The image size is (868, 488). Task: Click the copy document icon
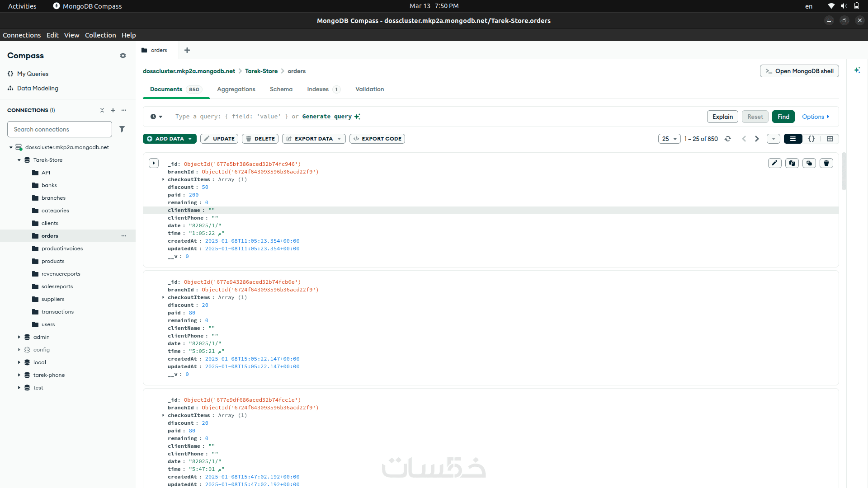792,163
